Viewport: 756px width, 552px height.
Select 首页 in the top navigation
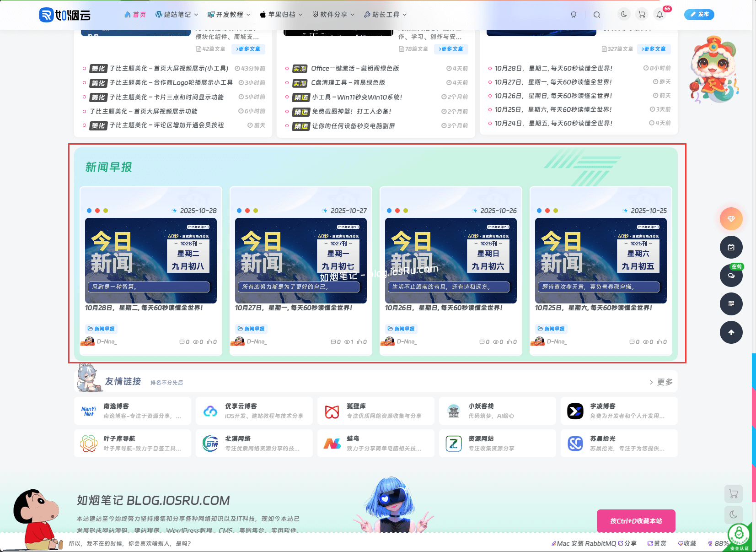(x=135, y=14)
